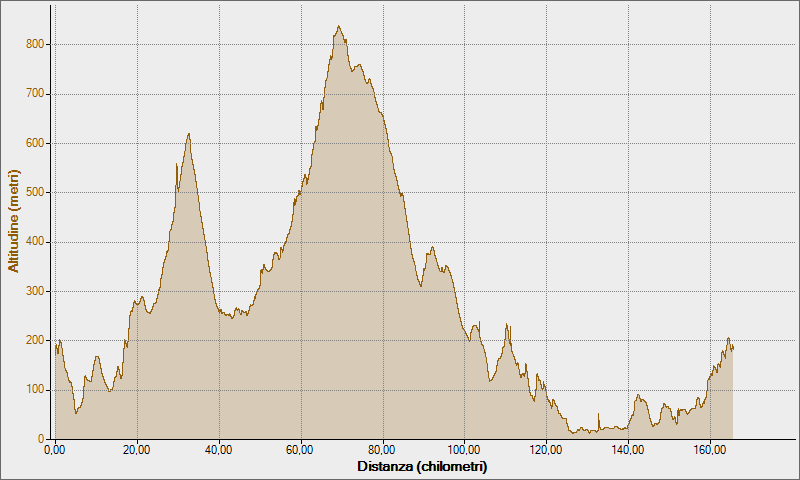Click the 120,00 distance axis label

pos(546,450)
